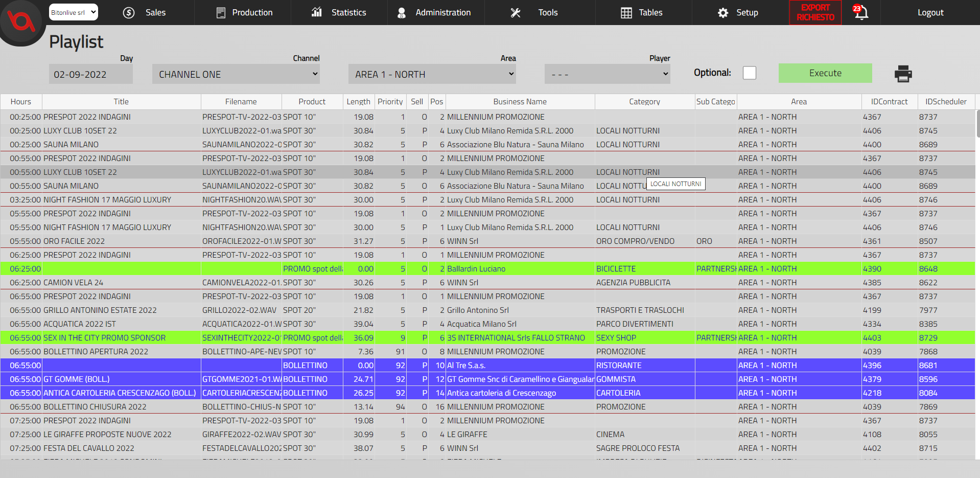Toggle the Optional checkbox
This screenshot has width=980, height=478.
pyautogui.click(x=750, y=73)
